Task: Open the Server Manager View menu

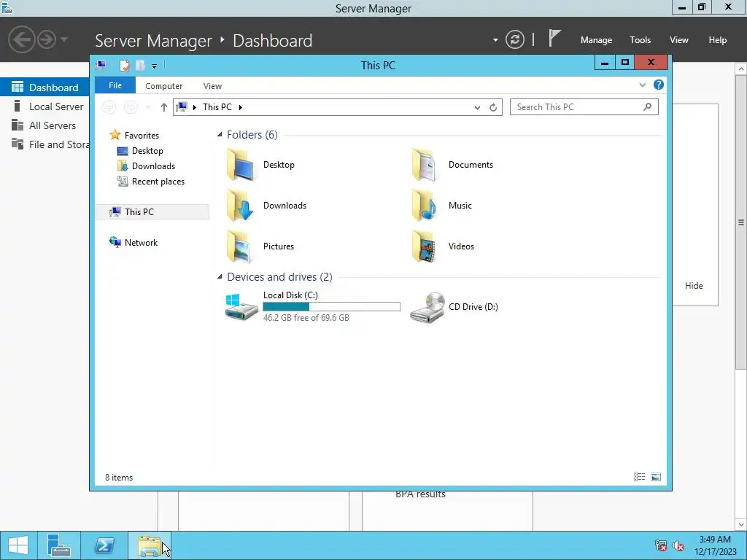Action: [679, 40]
